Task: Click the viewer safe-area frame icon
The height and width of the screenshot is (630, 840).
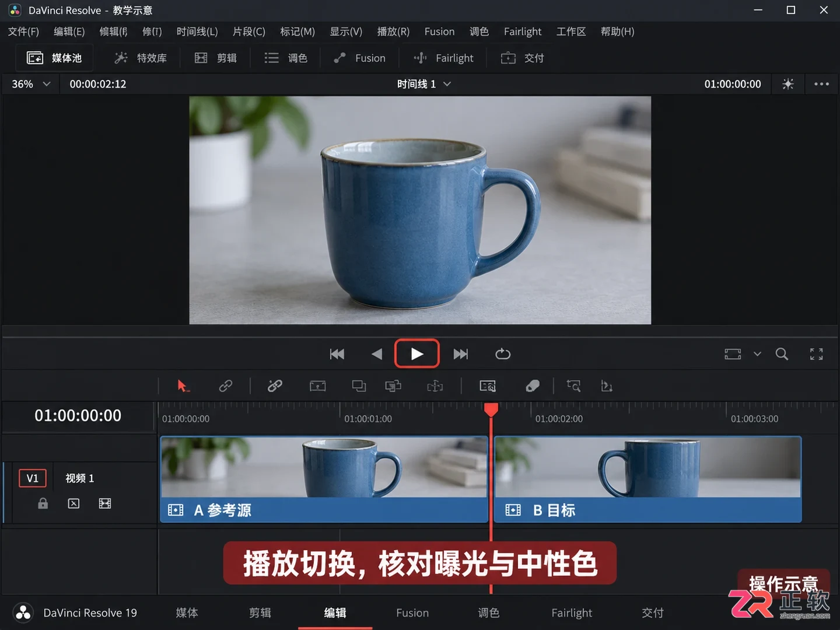Action: (733, 354)
